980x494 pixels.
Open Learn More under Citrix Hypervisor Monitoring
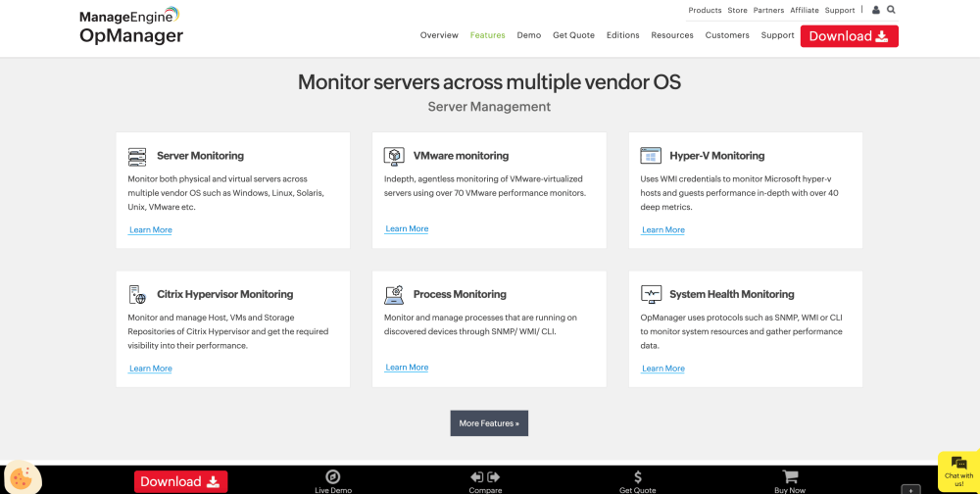click(151, 369)
